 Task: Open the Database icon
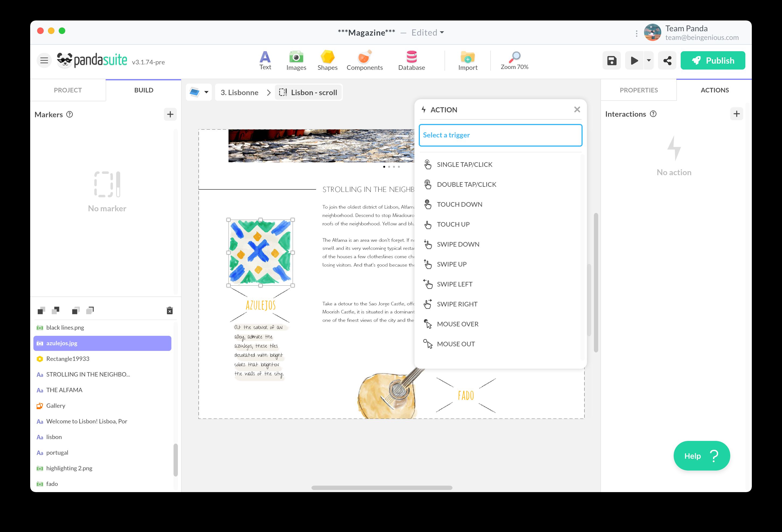pos(411,57)
